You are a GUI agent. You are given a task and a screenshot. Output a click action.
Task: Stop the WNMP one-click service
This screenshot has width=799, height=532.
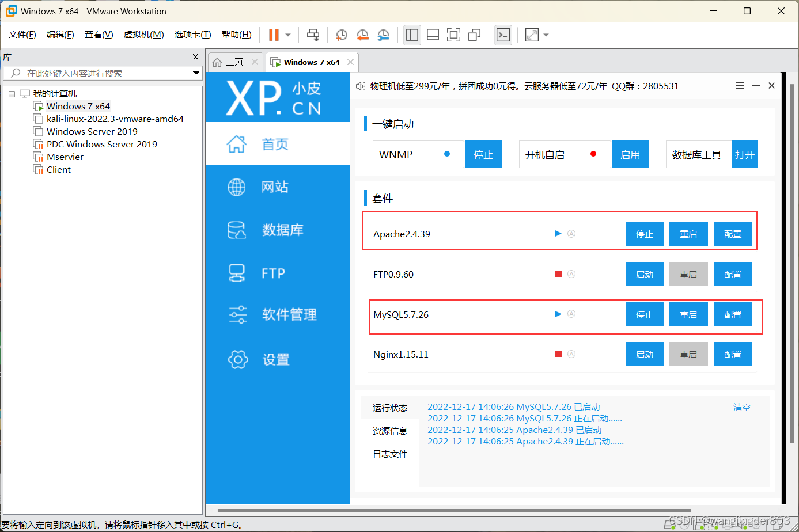(x=483, y=154)
